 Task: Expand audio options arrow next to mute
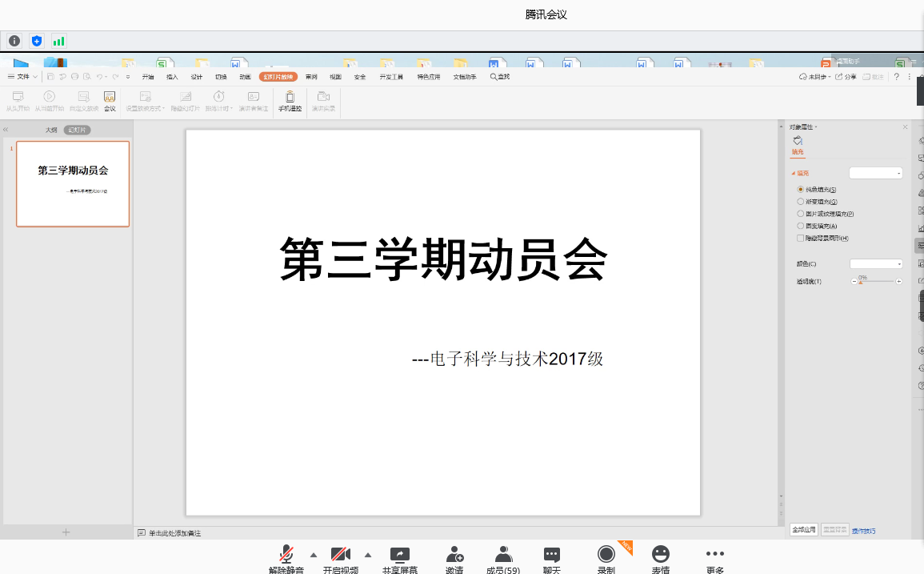click(x=313, y=555)
